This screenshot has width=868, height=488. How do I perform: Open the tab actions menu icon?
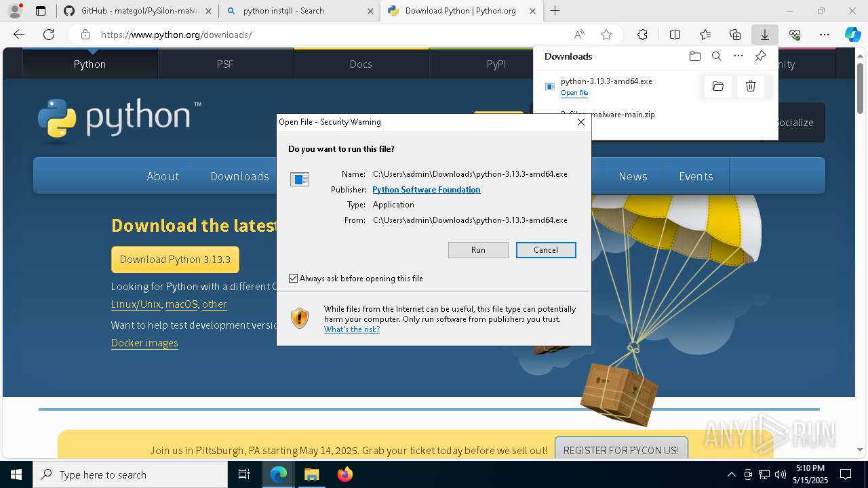tap(41, 11)
